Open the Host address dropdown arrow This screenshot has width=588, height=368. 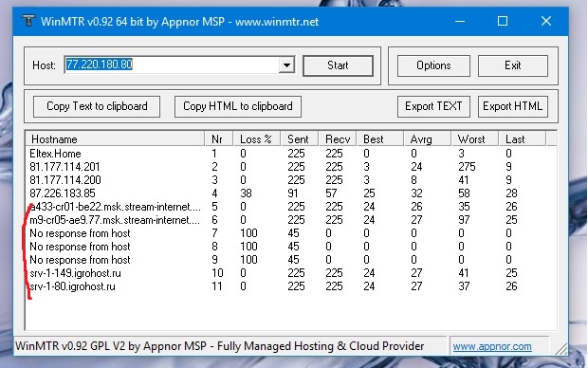[x=286, y=65]
